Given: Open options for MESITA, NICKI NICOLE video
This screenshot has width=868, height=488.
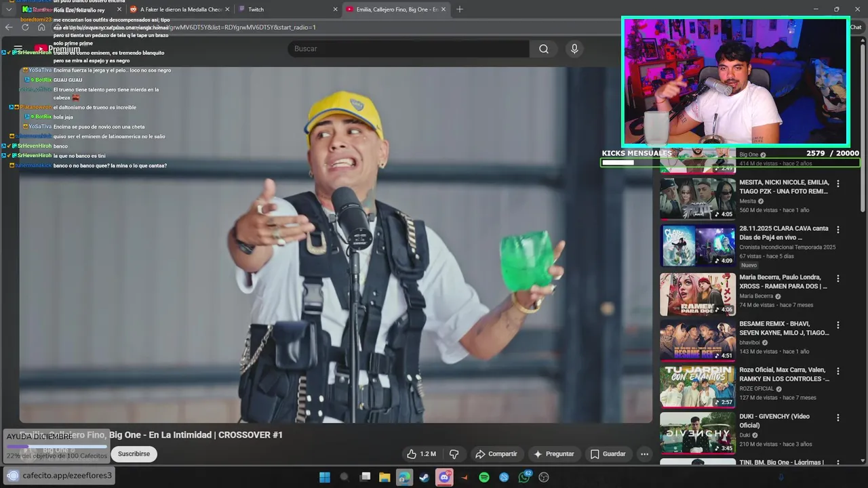Looking at the screenshot, I should point(838,184).
